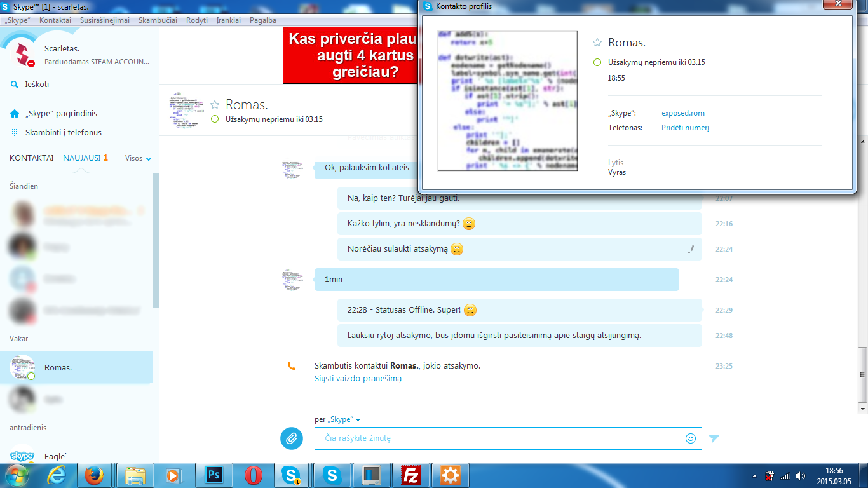
Task: Open the Kontaktai menu
Action: (55, 20)
